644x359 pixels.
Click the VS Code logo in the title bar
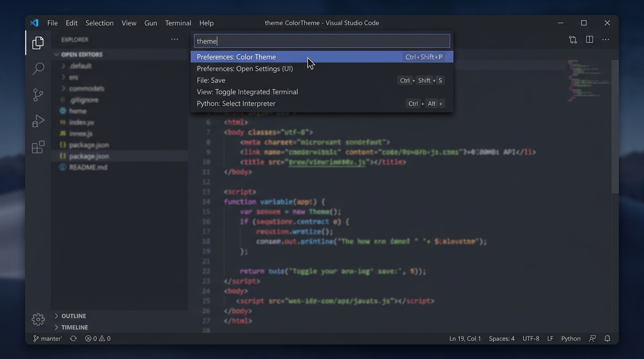34,23
